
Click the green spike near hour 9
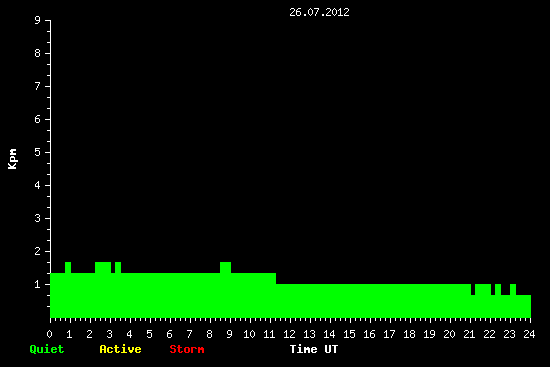pos(226,267)
